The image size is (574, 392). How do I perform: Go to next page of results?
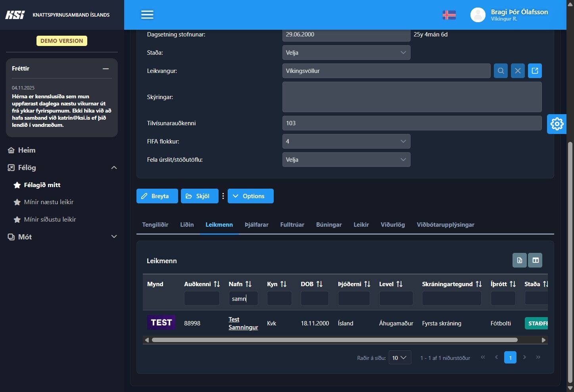(524, 357)
